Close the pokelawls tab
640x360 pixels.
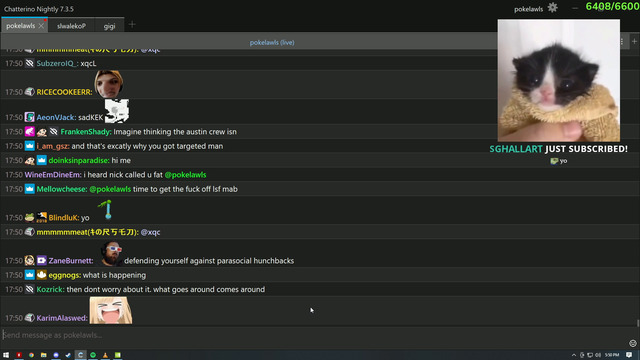(x=41, y=26)
